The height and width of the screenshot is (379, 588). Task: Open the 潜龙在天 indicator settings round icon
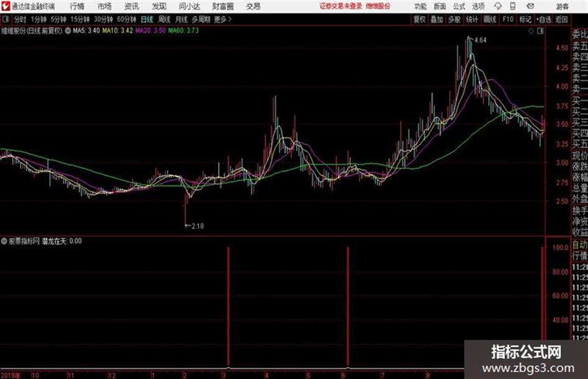coord(4,241)
